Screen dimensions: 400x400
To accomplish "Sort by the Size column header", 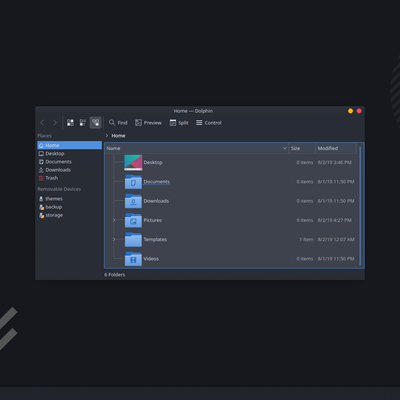I will click(x=302, y=148).
